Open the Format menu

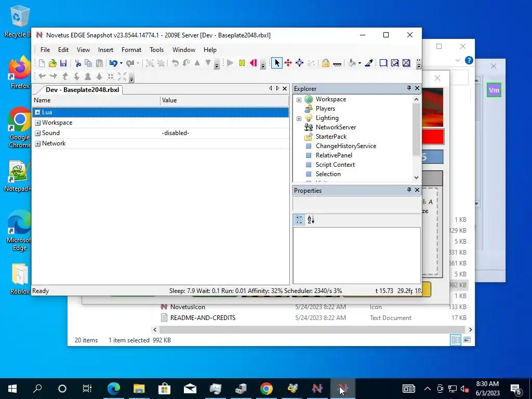(131, 50)
